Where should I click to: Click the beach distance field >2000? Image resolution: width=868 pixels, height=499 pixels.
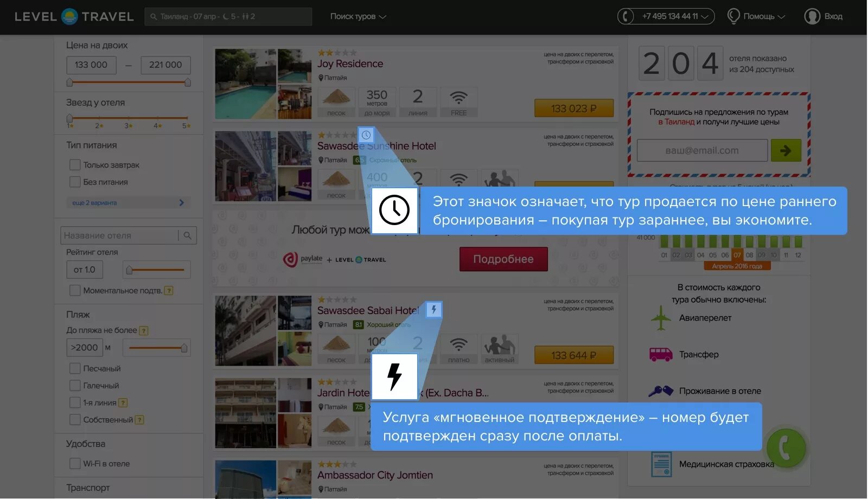(x=84, y=348)
